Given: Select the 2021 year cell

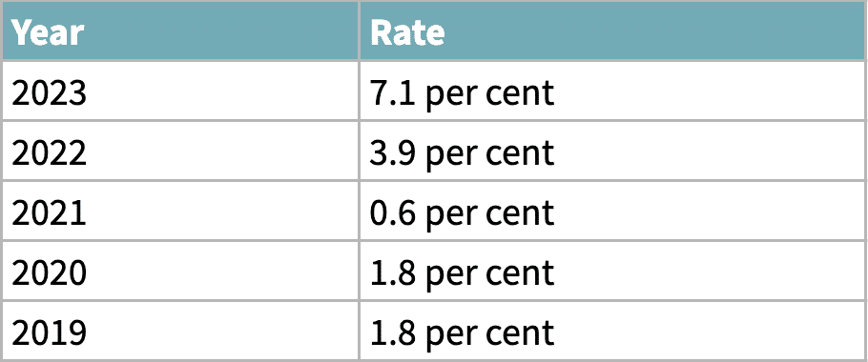Looking at the screenshot, I should (x=180, y=211).
